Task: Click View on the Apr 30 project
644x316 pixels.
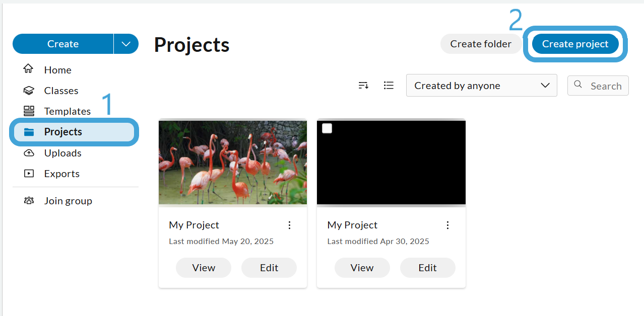Action: (362, 268)
